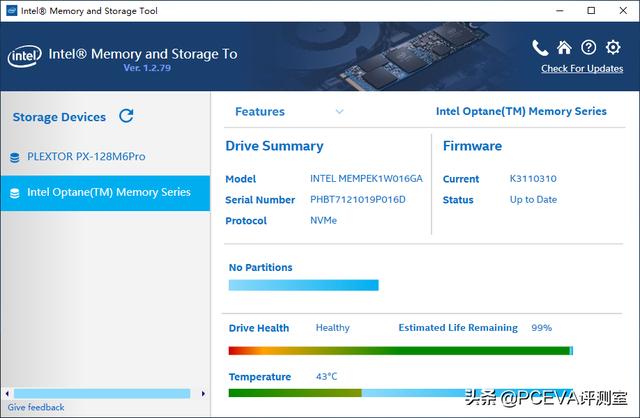This screenshot has height=418, width=640.
Task: Refresh the Storage Devices list
Action: coord(126,116)
